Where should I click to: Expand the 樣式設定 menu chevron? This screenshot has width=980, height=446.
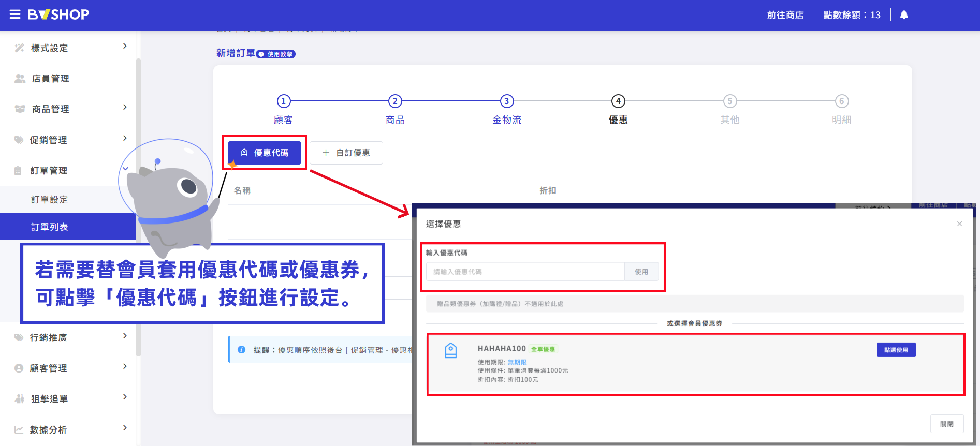click(125, 46)
